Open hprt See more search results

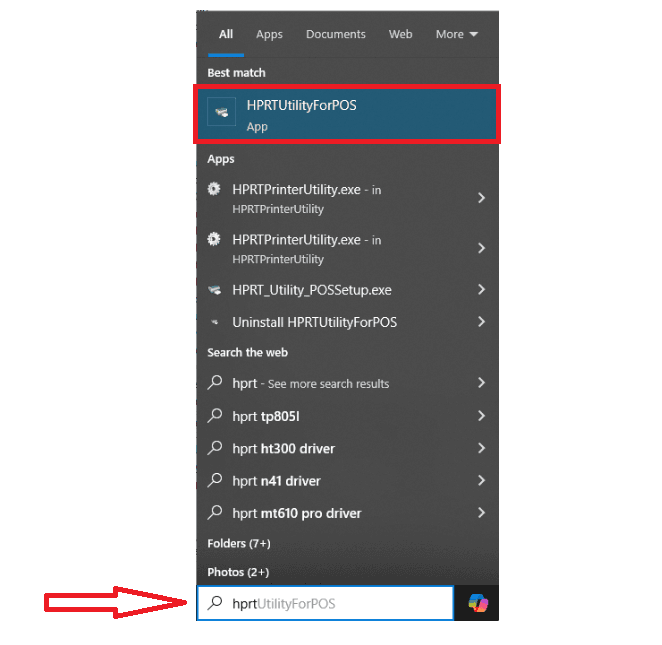[310, 384]
